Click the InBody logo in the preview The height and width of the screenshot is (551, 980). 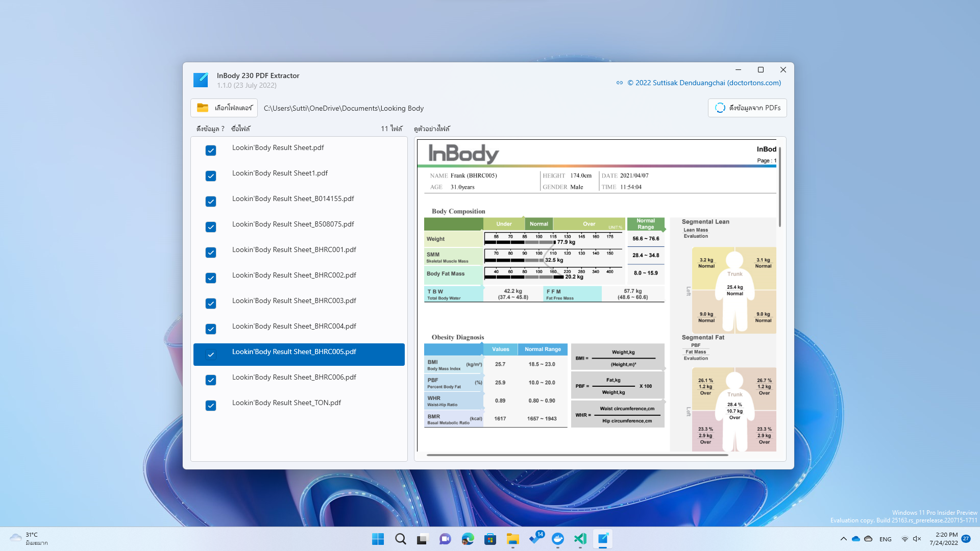[x=463, y=154]
